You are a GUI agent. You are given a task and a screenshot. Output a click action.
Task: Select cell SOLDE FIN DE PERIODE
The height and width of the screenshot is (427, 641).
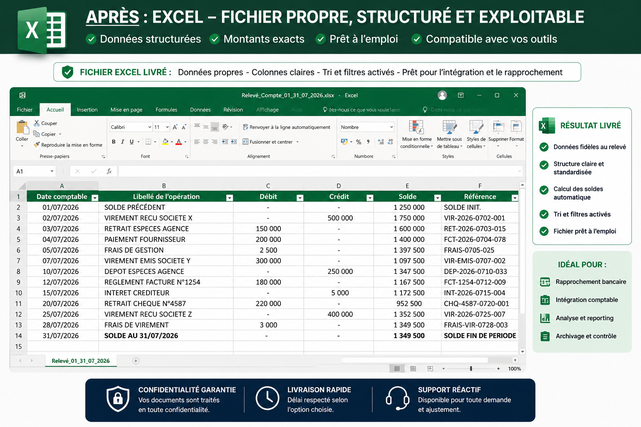click(480, 335)
